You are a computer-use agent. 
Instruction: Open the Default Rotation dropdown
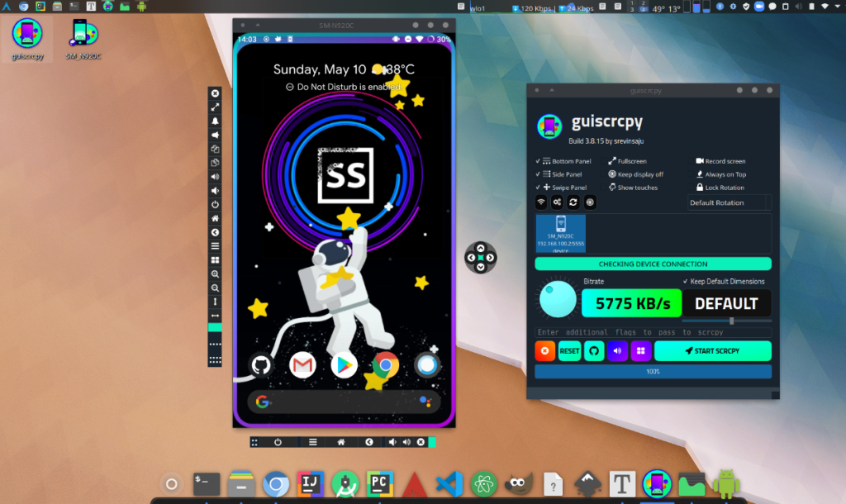[730, 203]
